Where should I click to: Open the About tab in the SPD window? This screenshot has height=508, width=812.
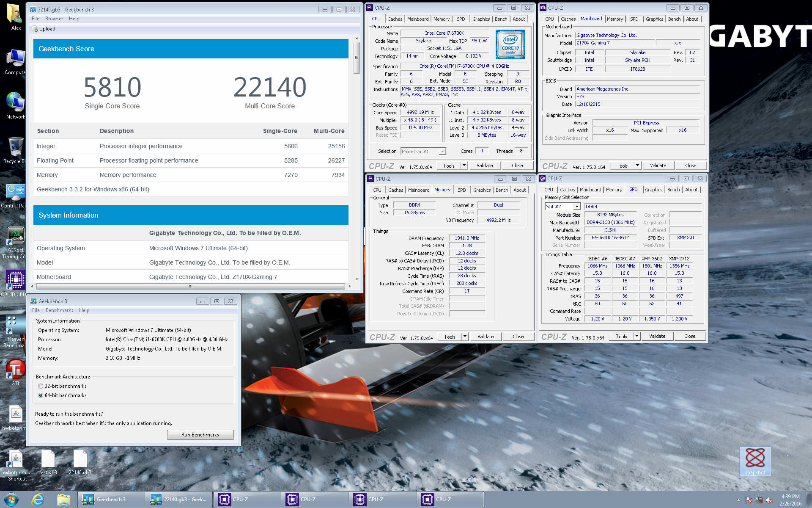click(691, 190)
